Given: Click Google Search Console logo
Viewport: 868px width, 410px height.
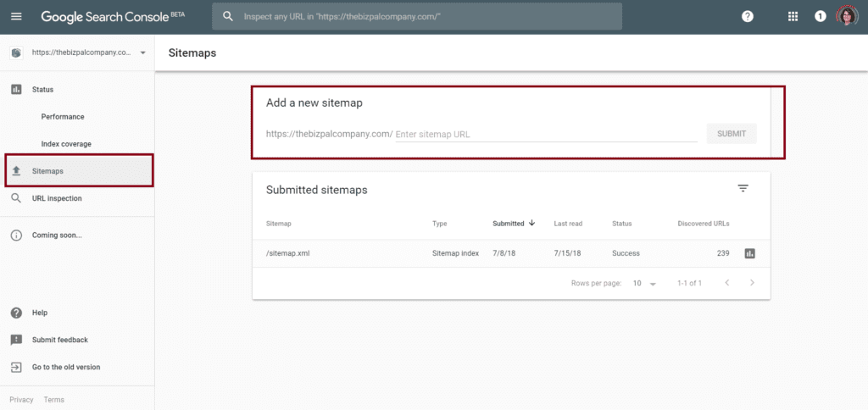Looking at the screenshot, I should pyautogui.click(x=113, y=17).
